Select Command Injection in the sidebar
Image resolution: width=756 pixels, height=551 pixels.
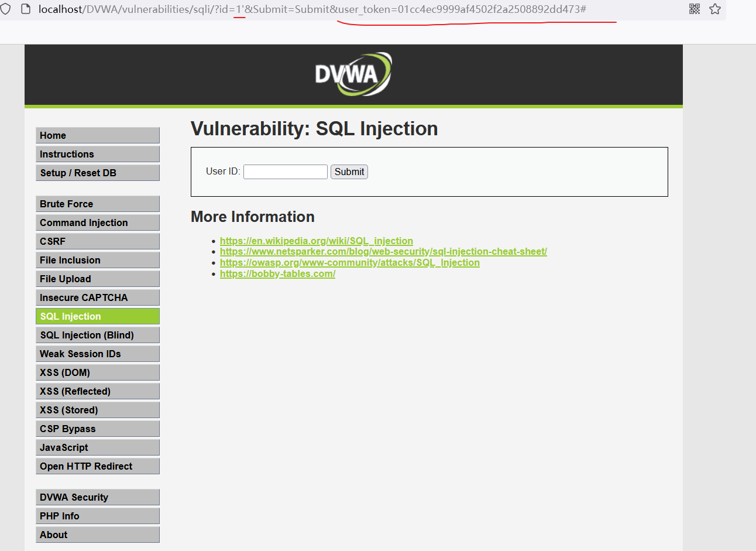(x=98, y=223)
